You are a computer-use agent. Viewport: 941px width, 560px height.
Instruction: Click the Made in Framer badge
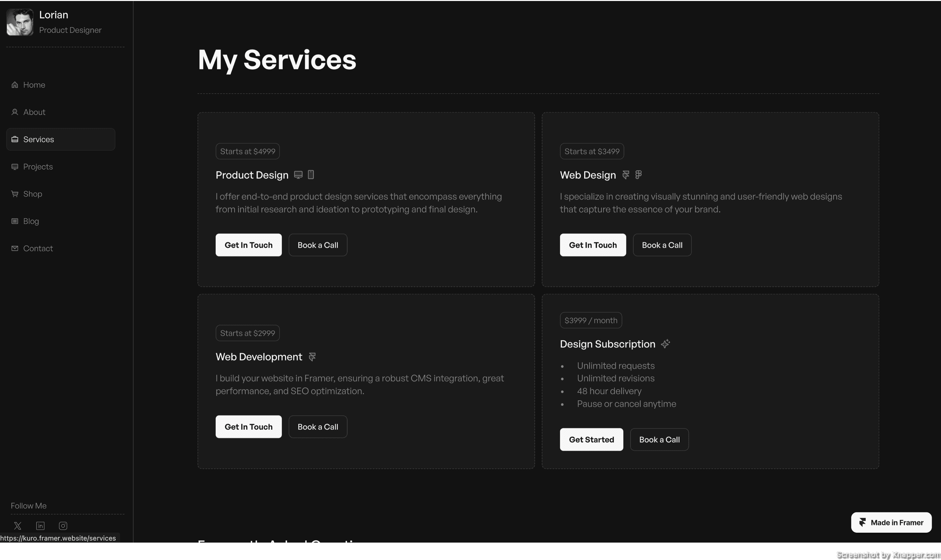pos(891,522)
